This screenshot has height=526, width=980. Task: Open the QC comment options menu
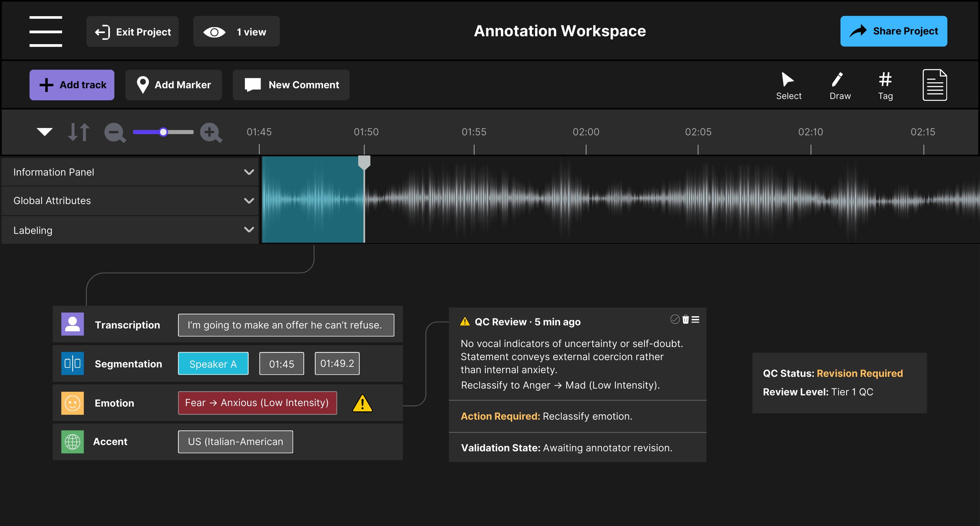pos(695,320)
